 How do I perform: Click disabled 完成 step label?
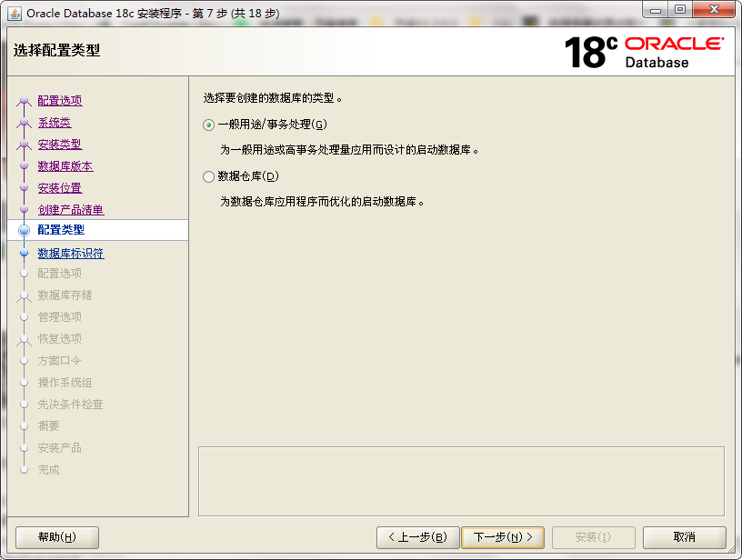click(49, 470)
